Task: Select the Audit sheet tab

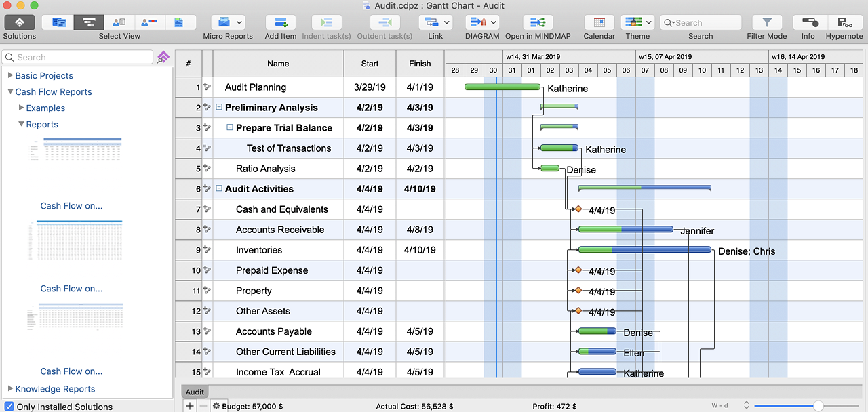Action: pyautogui.click(x=195, y=392)
